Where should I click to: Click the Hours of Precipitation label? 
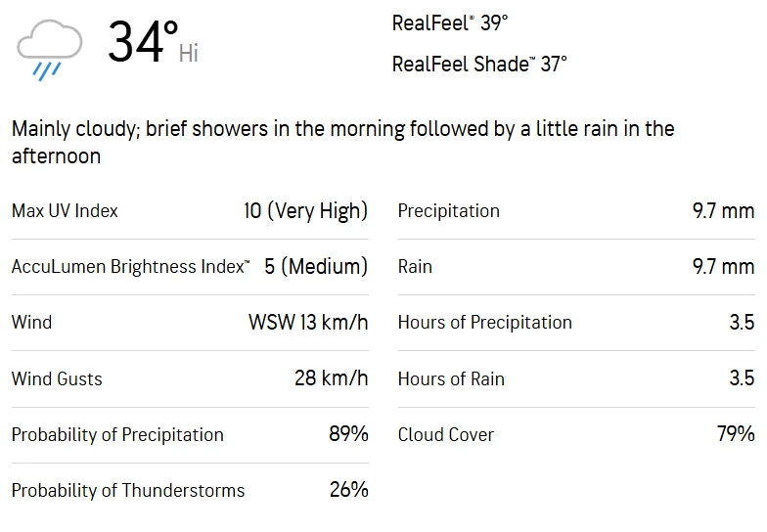tap(484, 323)
